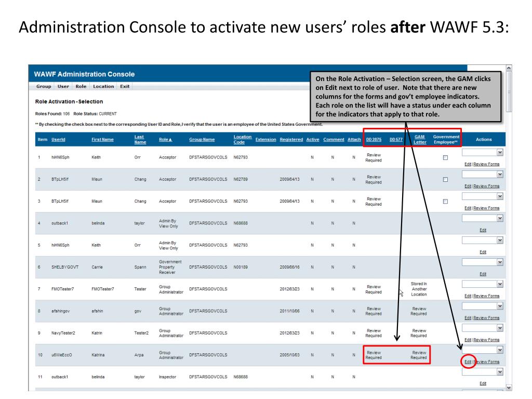The image size is (532, 399).
Task: Open Actions dropdown for u6WeEccO row
Action: [482, 350]
